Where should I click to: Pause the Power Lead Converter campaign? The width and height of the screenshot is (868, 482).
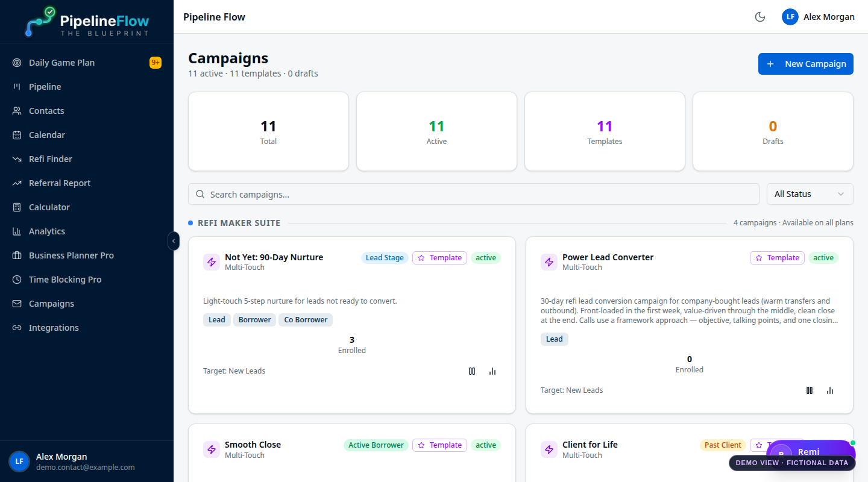[x=810, y=390]
